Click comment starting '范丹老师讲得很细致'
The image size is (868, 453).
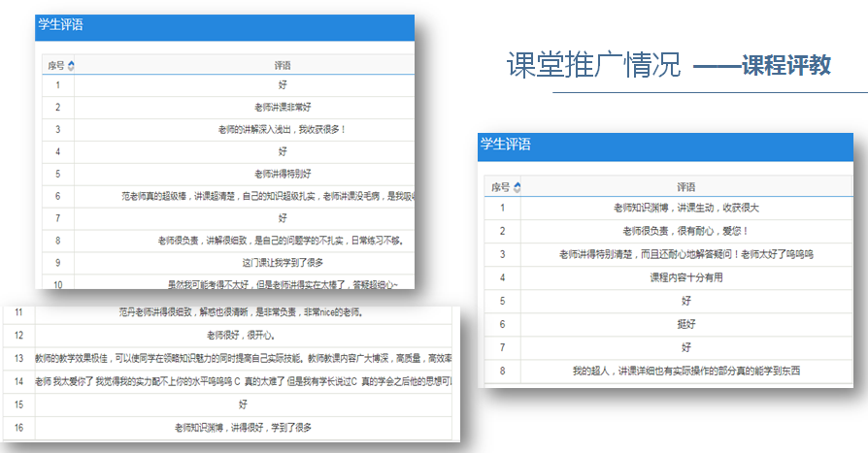pyautogui.click(x=242, y=312)
